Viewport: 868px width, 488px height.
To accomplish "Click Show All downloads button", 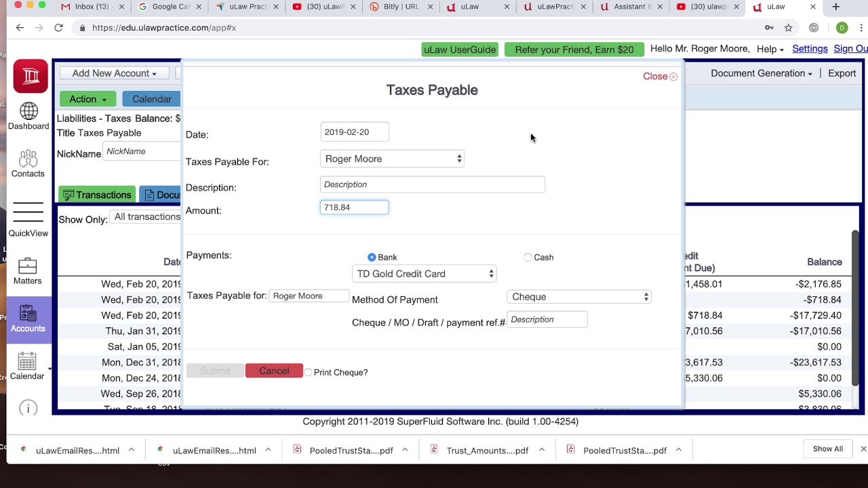I will pos(828,449).
